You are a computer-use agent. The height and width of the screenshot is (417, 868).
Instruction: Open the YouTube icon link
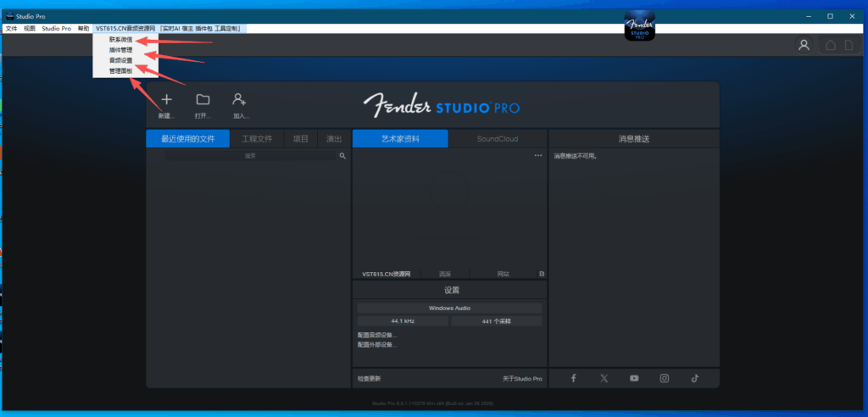click(x=634, y=378)
